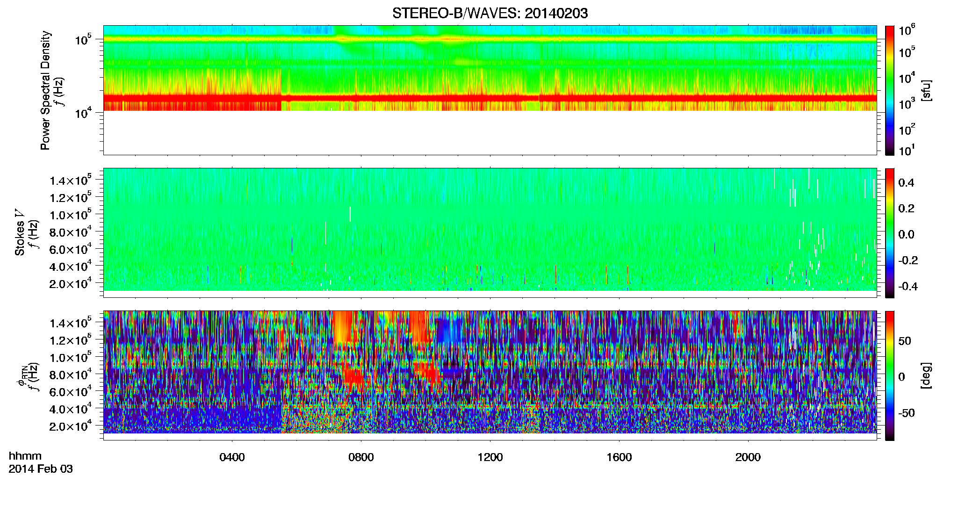Screen dimensions: 980x505
Task: Click the [deg] colorbar unit label
Action: 926,375
